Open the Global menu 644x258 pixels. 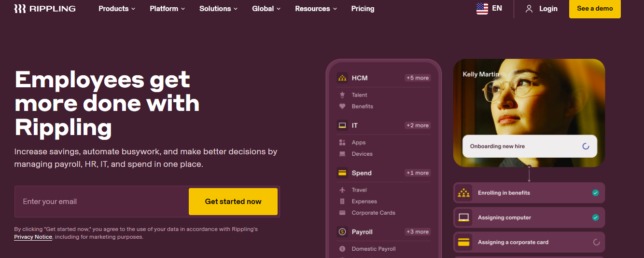click(266, 9)
